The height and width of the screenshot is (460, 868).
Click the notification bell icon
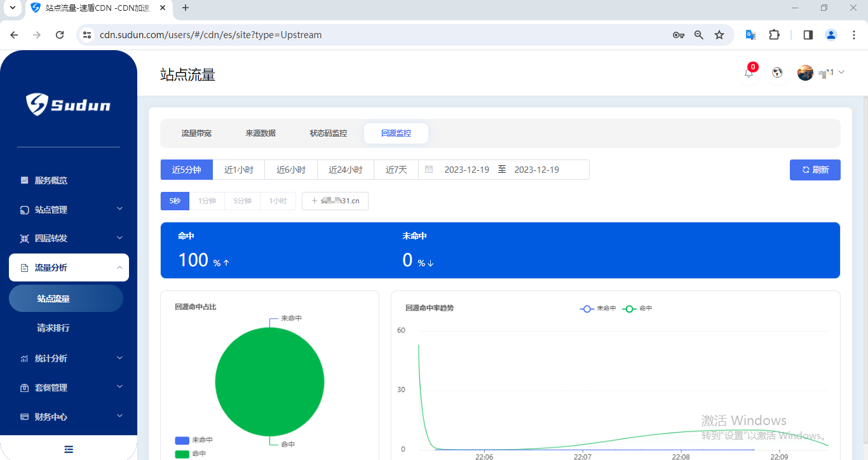point(749,73)
